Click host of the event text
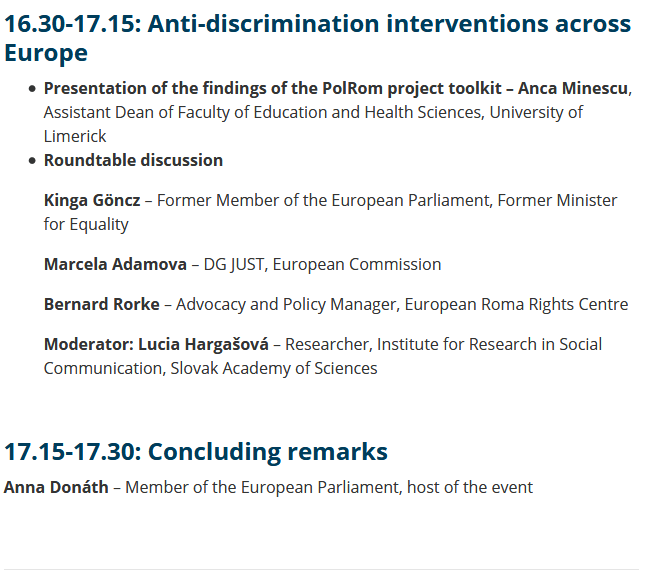The height and width of the screenshot is (578, 654). tap(470, 488)
